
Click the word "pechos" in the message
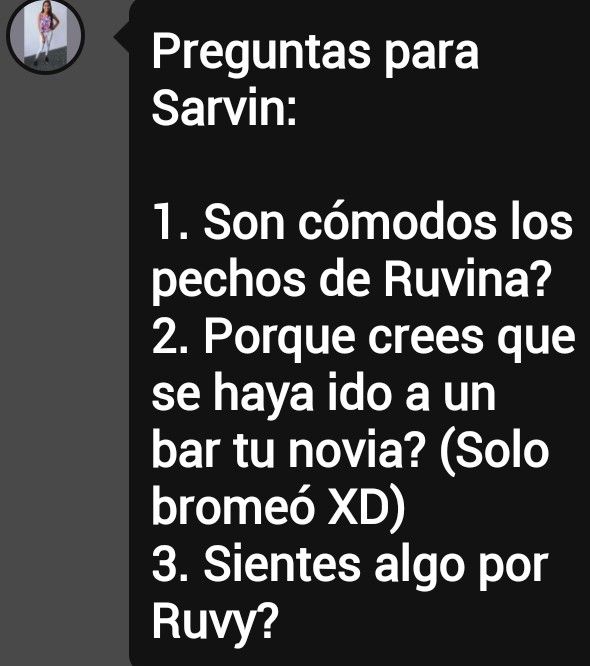coord(229,281)
